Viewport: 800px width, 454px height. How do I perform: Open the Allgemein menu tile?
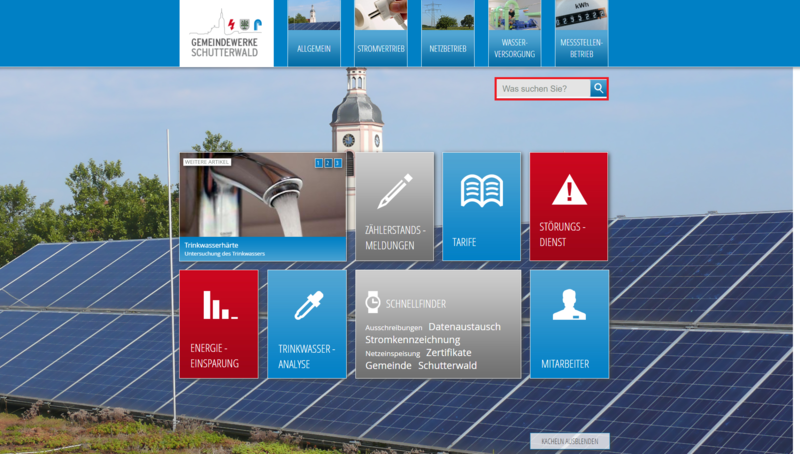pyautogui.click(x=314, y=33)
